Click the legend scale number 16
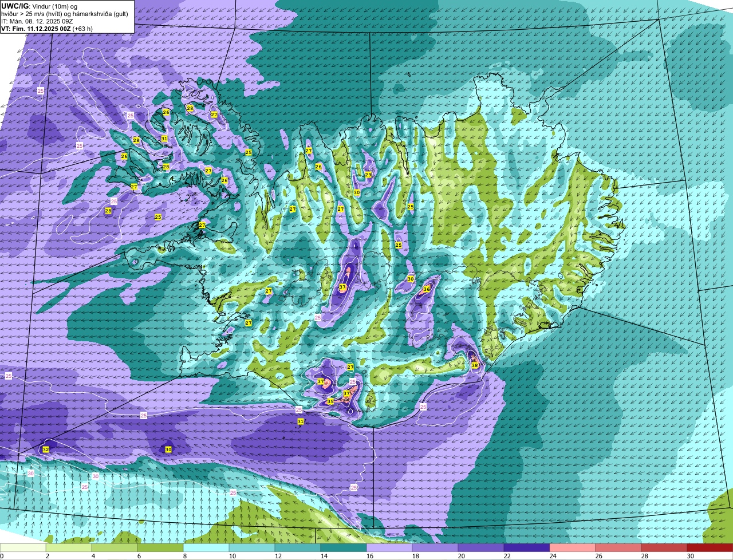 click(369, 556)
